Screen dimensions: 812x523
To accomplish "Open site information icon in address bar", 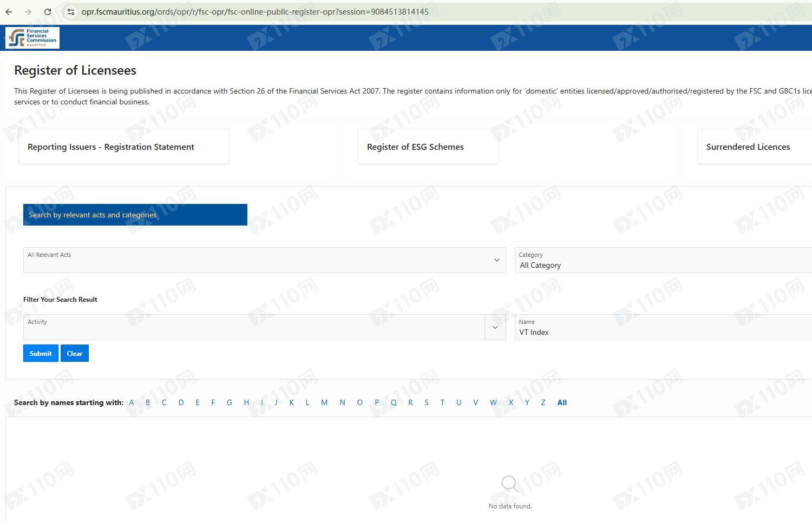I will click(x=70, y=12).
